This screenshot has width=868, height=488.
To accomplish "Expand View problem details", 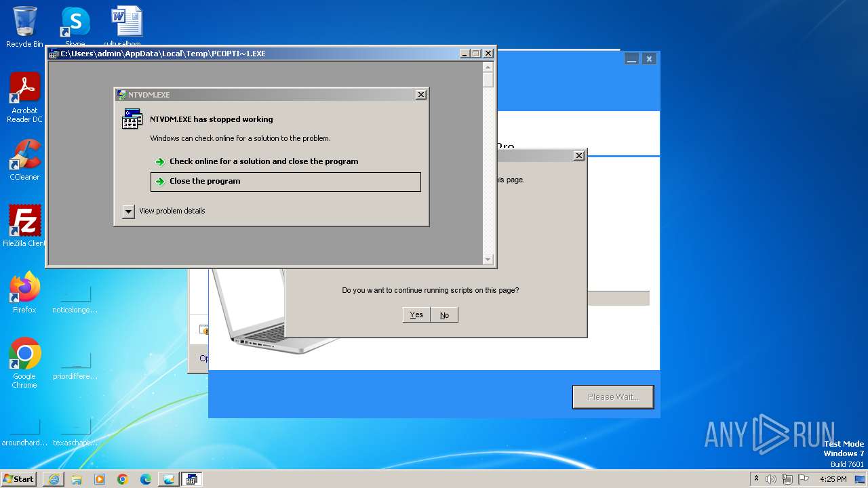I will (128, 211).
